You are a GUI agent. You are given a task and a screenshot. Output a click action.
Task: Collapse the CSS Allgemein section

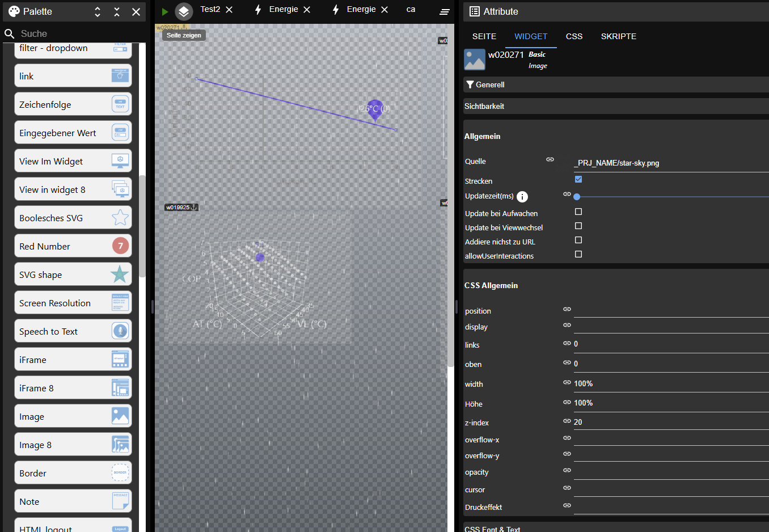491,285
